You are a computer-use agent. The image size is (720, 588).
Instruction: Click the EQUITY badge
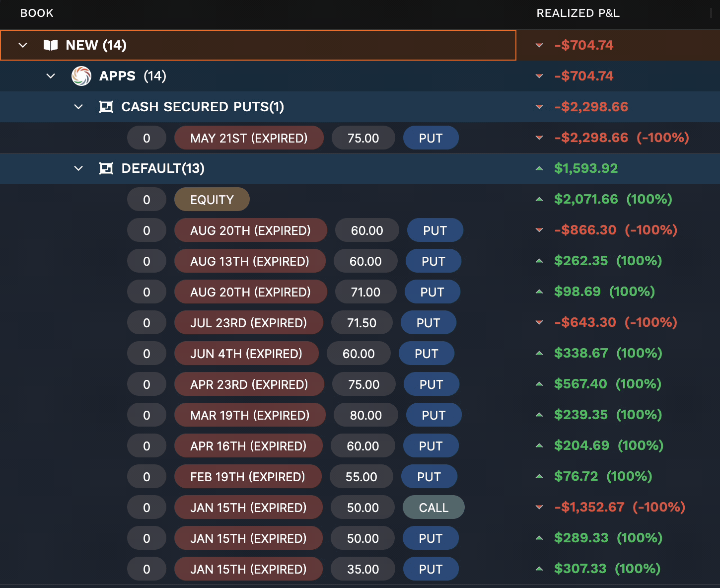[212, 200]
